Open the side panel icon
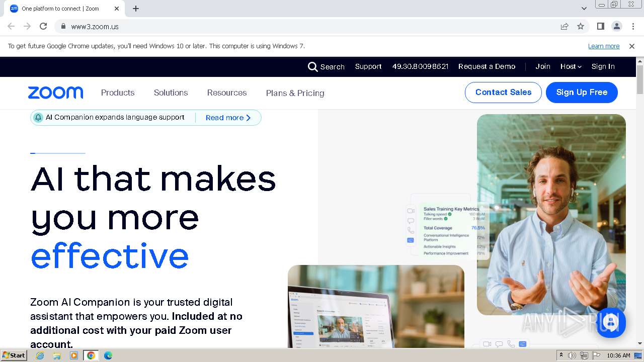644x362 pixels. click(x=601, y=26)
